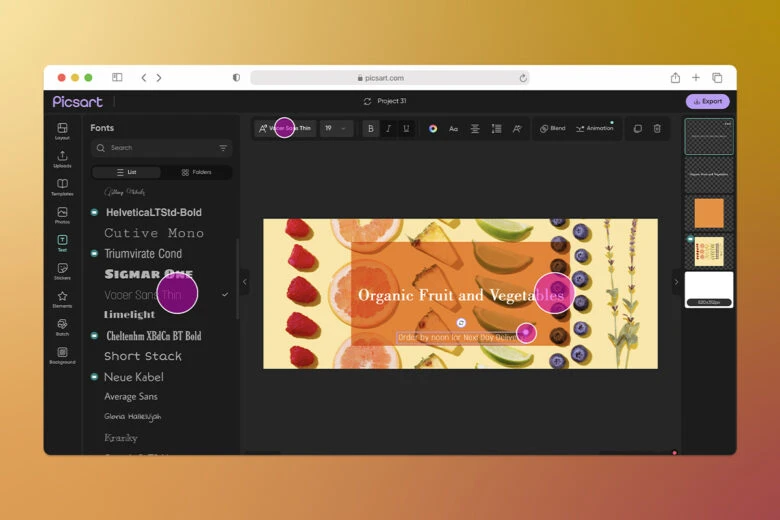
Task: Choose the Gloria Hallelujah font
Action: tap(132, 416)
